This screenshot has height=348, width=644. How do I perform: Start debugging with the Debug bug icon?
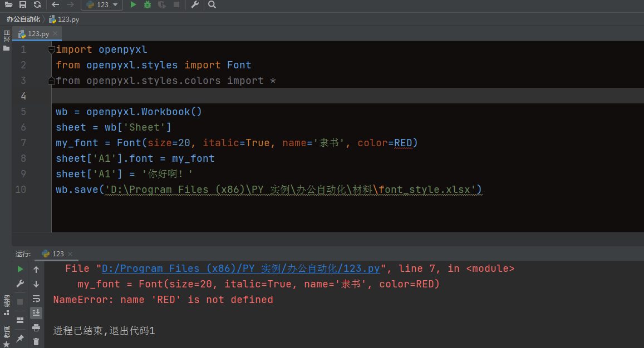click(x=146, y=5)
